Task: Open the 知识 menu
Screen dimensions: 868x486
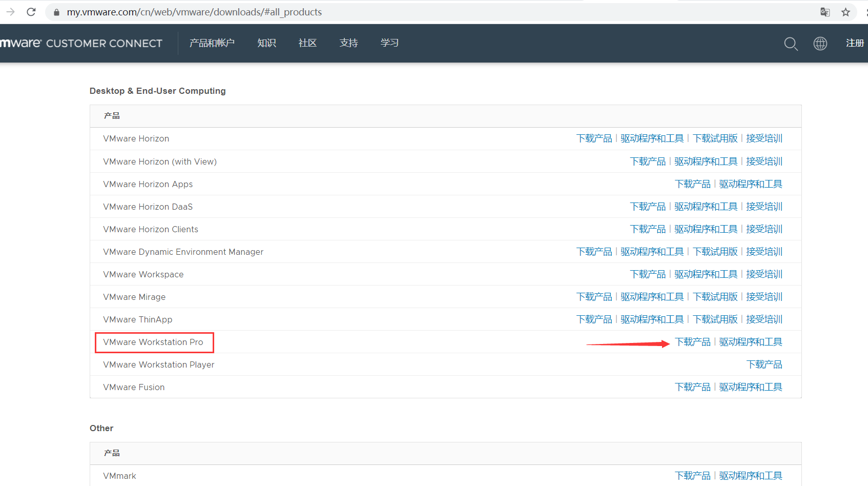Action: (266, 43)
